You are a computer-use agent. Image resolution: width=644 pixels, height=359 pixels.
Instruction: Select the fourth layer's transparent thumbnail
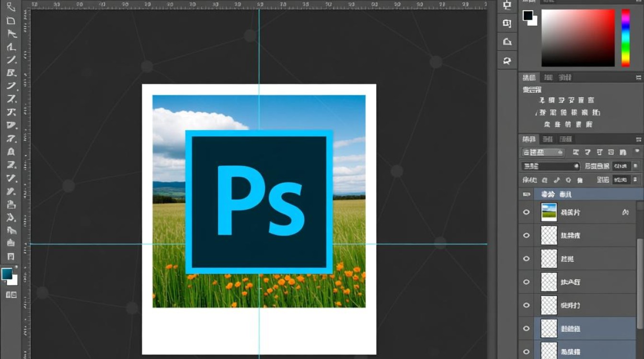click(549, 282)
